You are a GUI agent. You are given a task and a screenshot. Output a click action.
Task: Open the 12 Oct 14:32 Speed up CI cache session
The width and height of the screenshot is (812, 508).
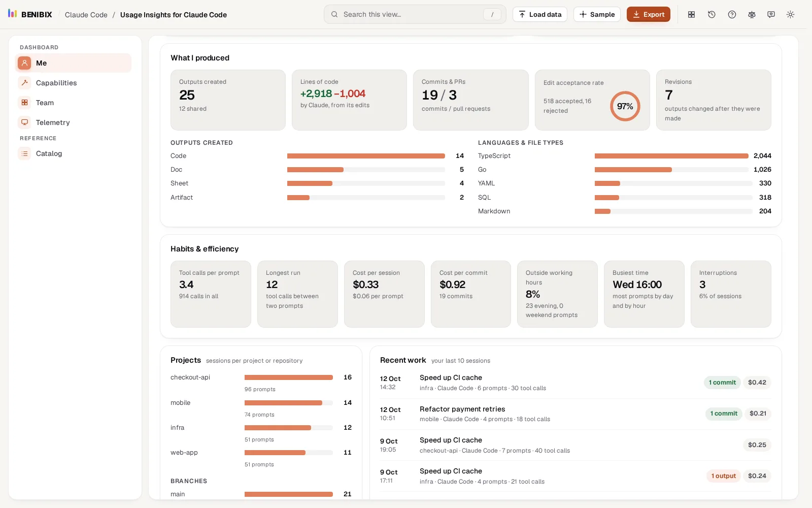(576, 383)
